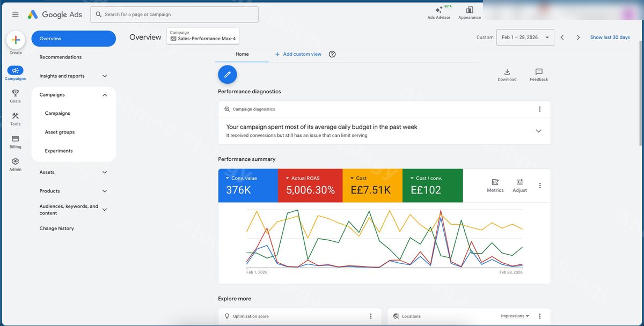Open the Conv. value metric dropdown
The image size is (644, 326).
(241, 178)
